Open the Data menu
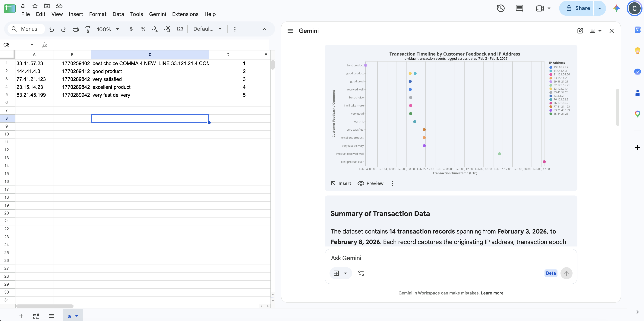The height and width of the screenshot is (321, 644). coord(118,14)
